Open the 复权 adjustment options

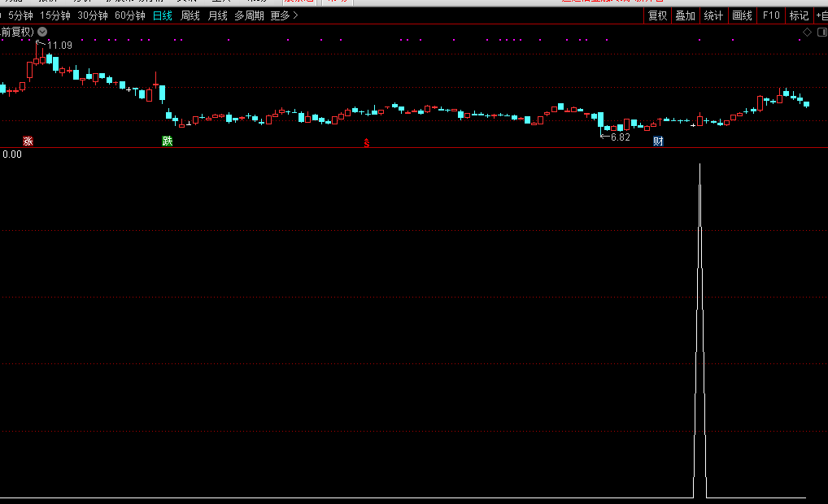[657, 15]
